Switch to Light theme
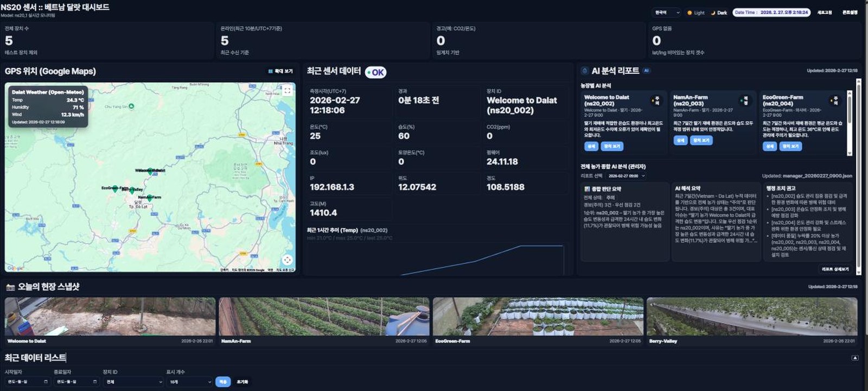This screenshot has width=868, height=391. [696, 12]
